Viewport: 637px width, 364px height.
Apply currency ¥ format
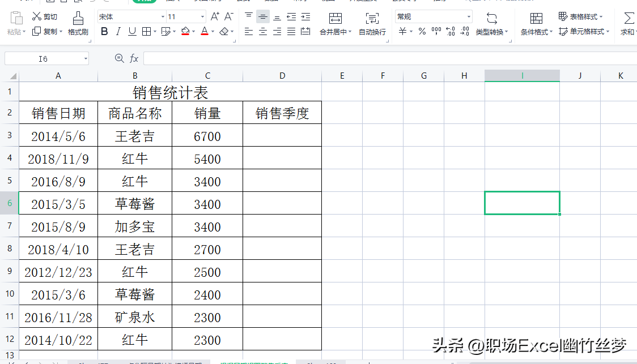tap(402, 31)
